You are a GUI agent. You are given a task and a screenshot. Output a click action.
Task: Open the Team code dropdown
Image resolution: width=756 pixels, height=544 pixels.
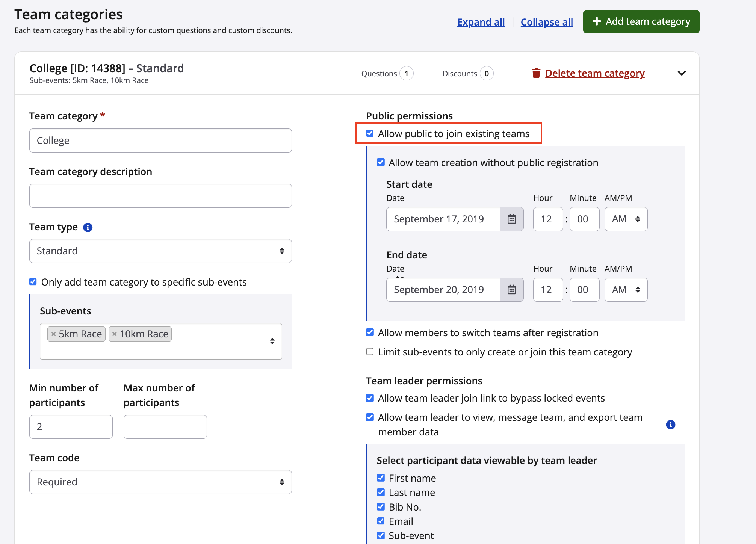click(160, 482)
